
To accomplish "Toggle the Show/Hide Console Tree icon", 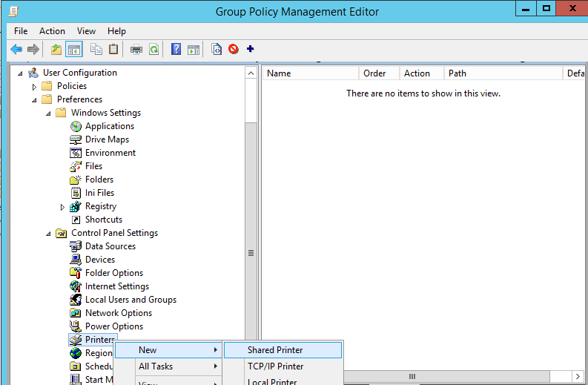I will pos(74,49).
